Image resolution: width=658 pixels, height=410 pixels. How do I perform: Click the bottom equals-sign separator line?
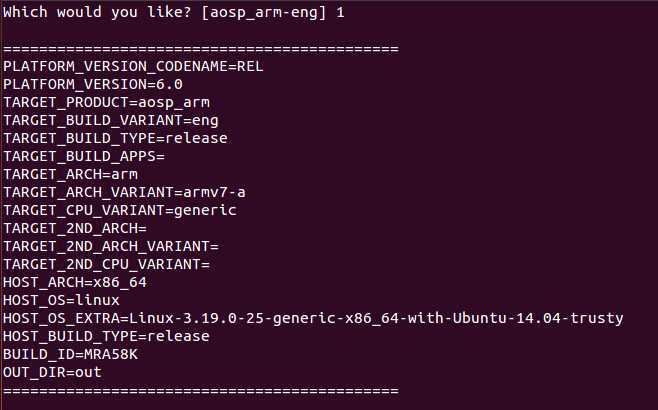pos(201,390)
